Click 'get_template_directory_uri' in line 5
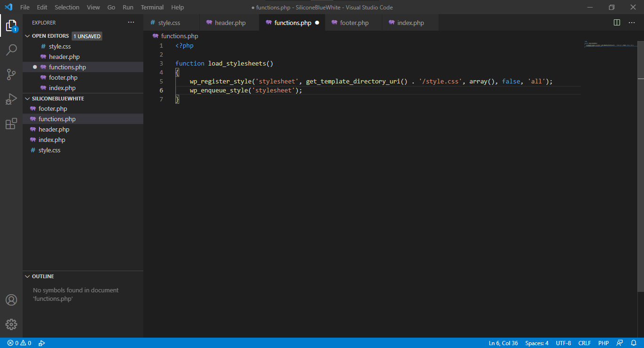This screenshot has height=348, width=644. tap(353, 81)
